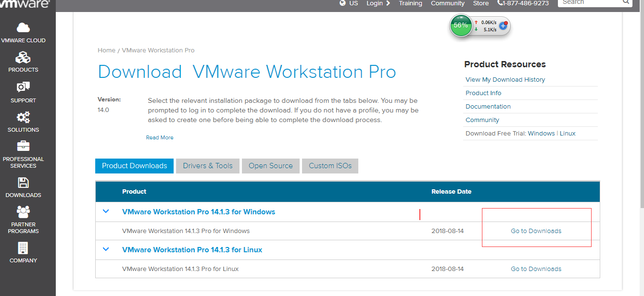The image size is (644, 296).
Task: Go to Downloads for Windows
Action: 536,231
